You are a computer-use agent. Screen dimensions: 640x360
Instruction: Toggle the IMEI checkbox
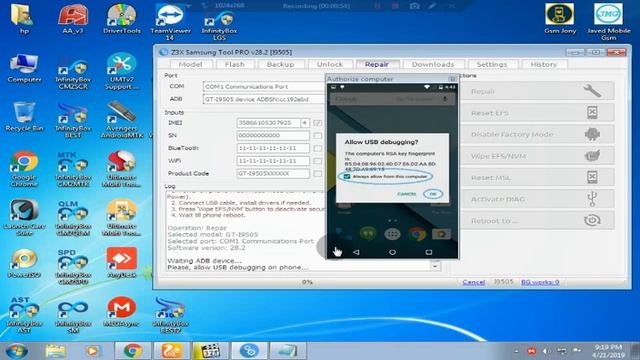pos(318,122)
